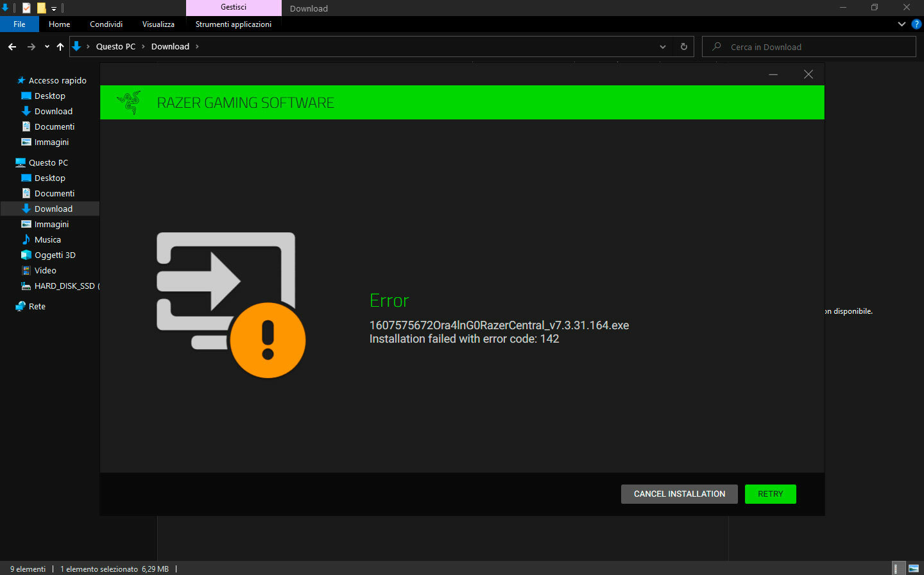
Task: Open Desktop under Accesso rapido
Action: pos(49,96)
